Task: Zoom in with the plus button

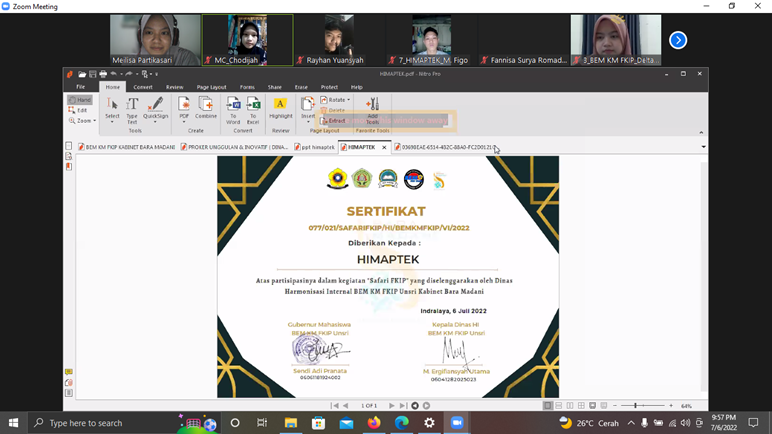Action: pos(671,405)
